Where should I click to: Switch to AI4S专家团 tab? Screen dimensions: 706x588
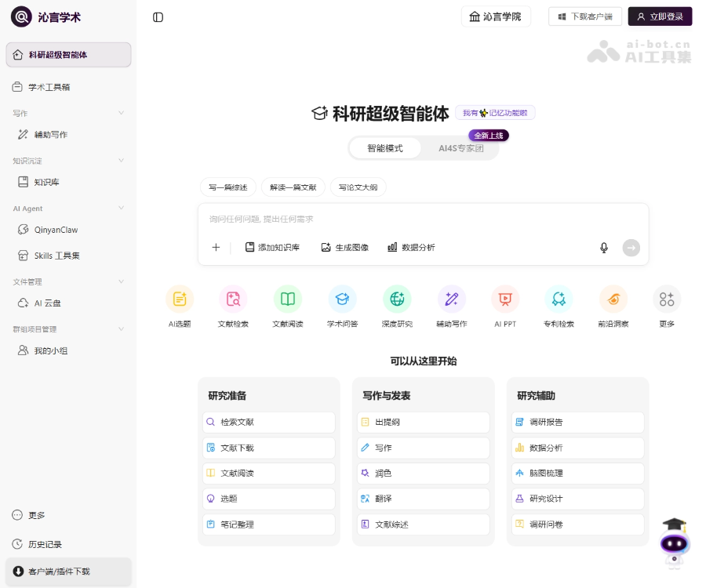(461, 148)
